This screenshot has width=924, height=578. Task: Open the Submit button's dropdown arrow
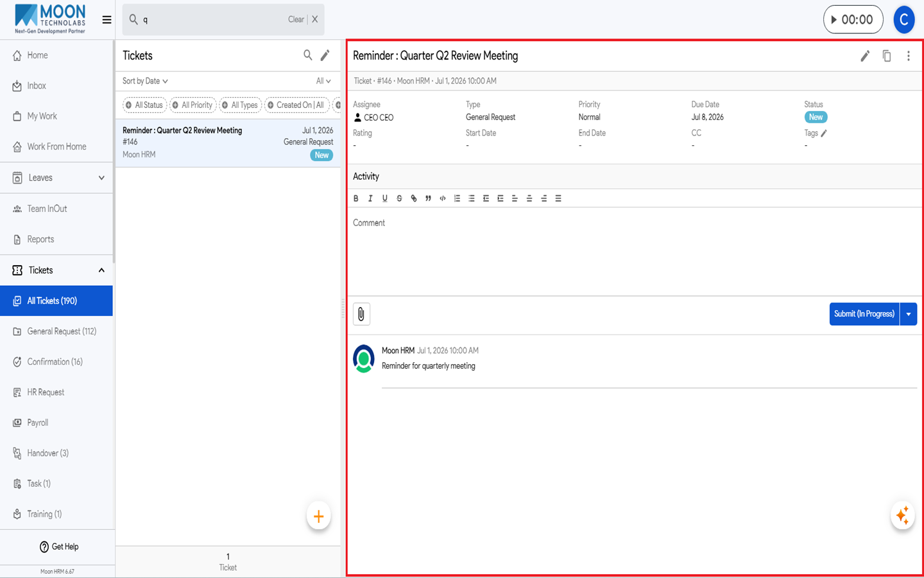(x=909, y=314)
